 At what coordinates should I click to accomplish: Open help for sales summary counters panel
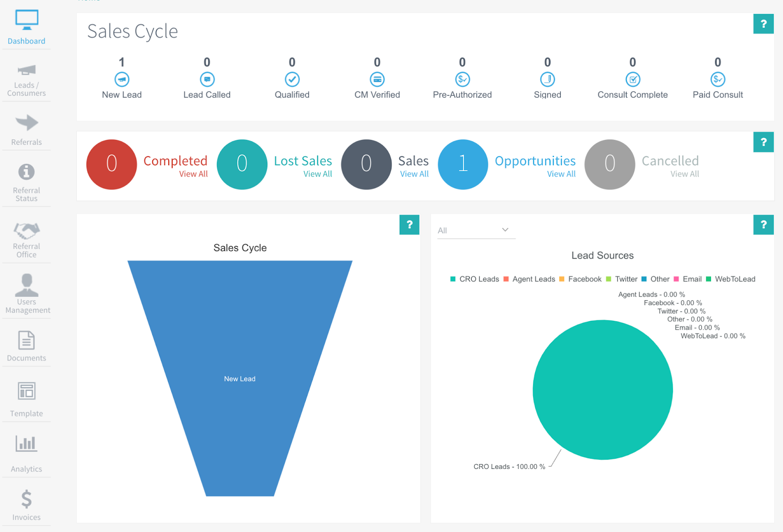coord(763,142)
